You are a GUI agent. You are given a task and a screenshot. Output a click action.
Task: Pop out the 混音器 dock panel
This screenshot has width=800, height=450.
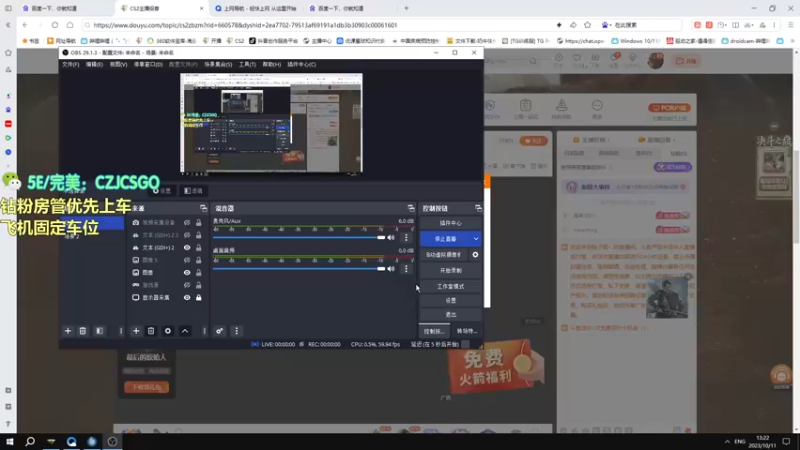[411, 208]
